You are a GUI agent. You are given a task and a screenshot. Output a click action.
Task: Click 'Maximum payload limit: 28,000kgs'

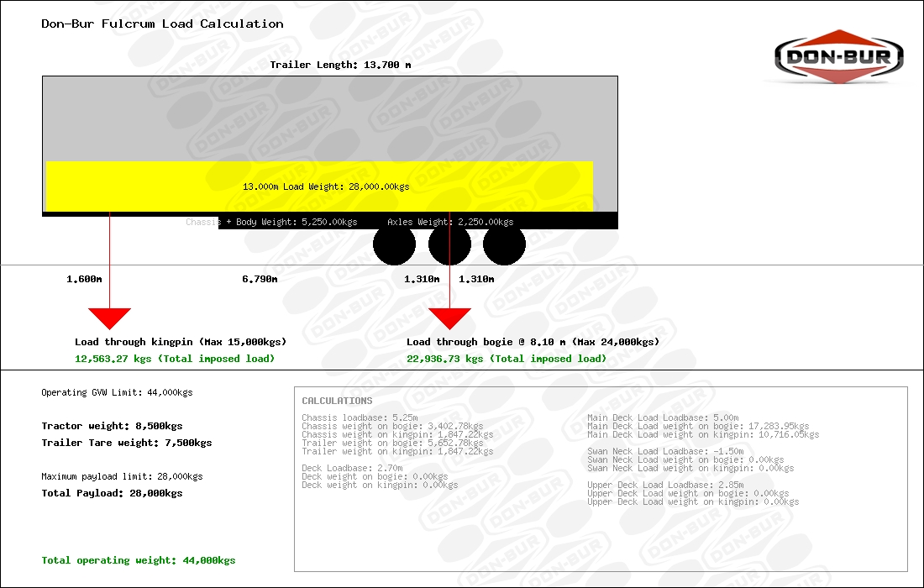click(x=122, y=476)
